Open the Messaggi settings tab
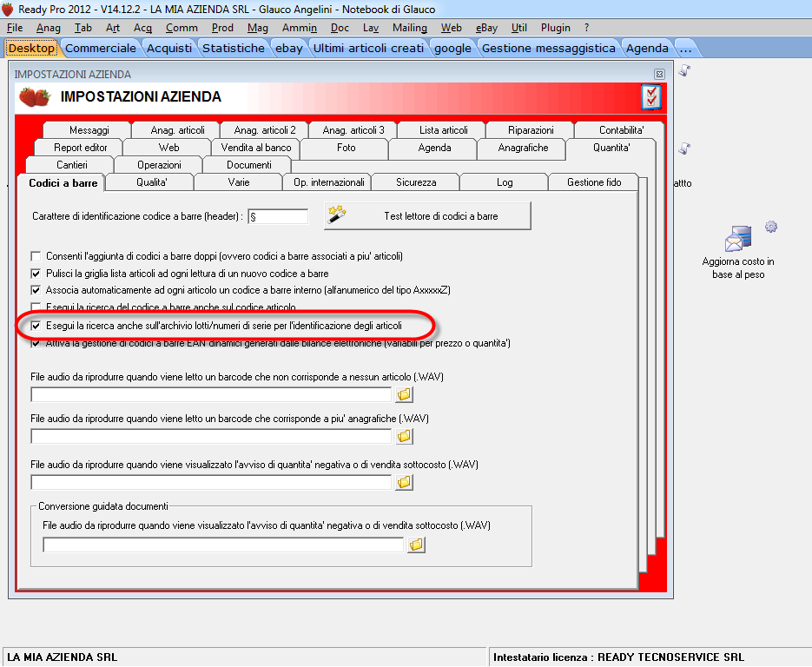 tap(89, 130)
